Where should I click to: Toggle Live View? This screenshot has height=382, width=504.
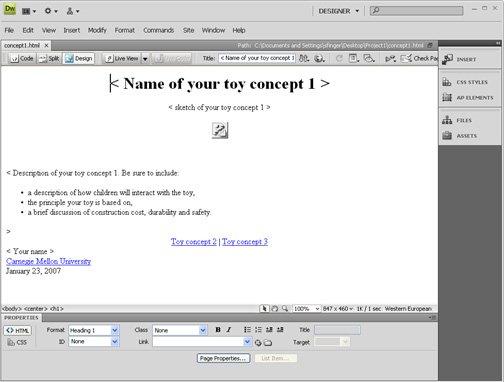coord(122,59)
